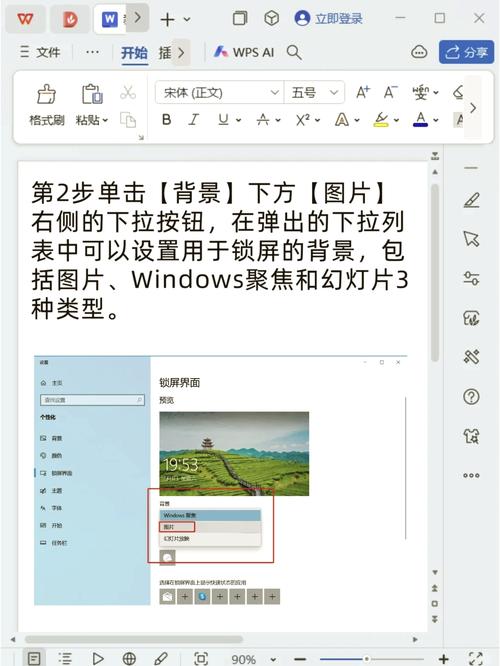Open the pen editing tool in sidebar

(471, 200)
